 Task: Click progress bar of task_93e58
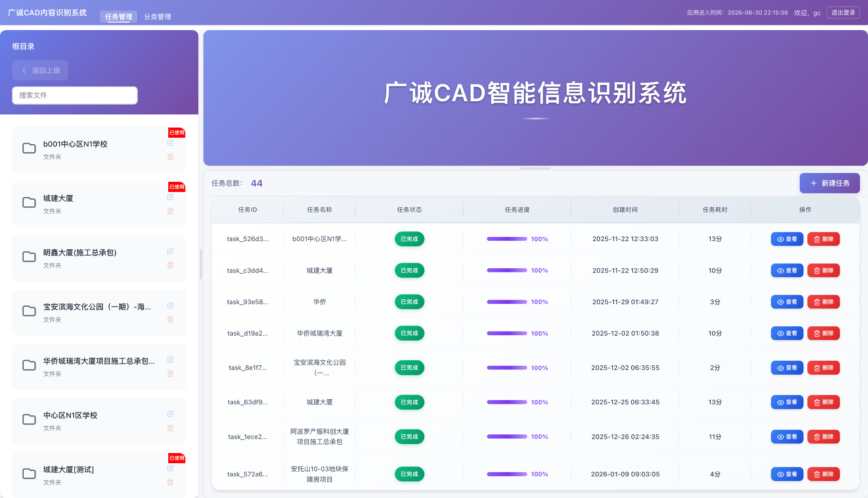(x=507, y=302)
